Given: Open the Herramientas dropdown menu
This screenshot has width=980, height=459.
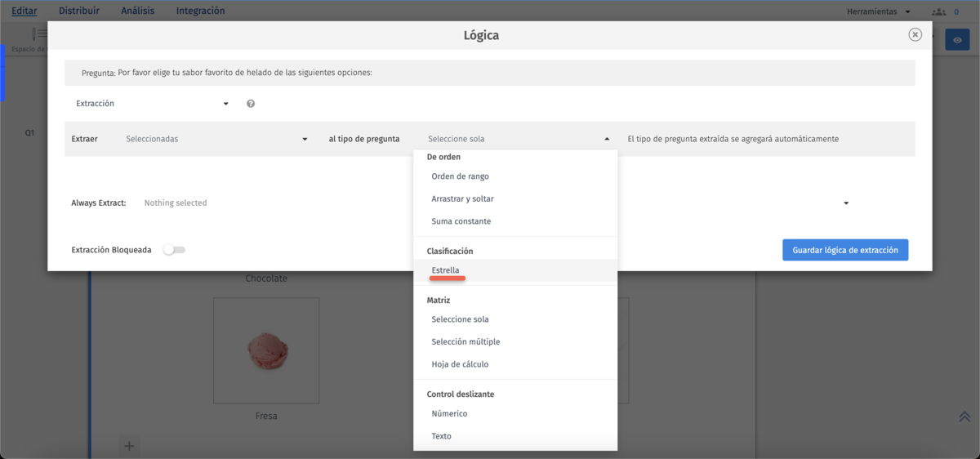Looking at the screenshot, I should [x=880, y=11].
